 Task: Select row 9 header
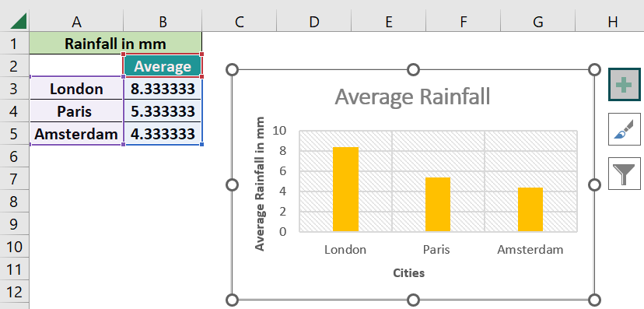(14, 224)
